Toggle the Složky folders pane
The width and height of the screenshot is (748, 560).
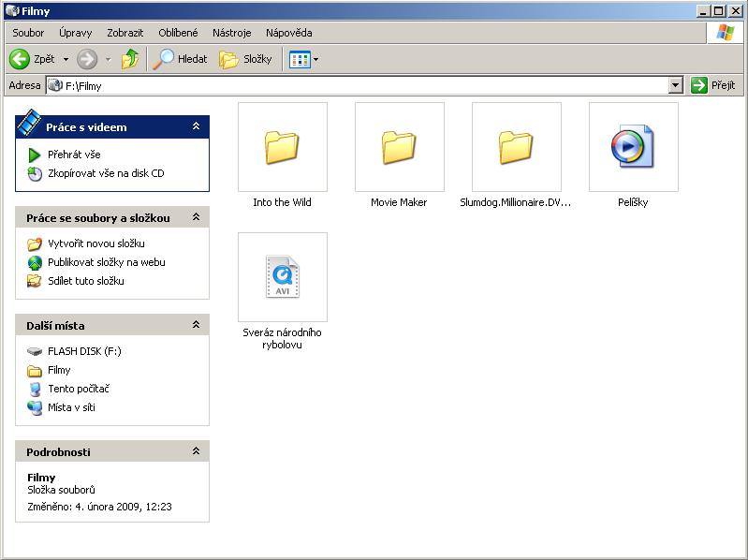pos(246,59)
